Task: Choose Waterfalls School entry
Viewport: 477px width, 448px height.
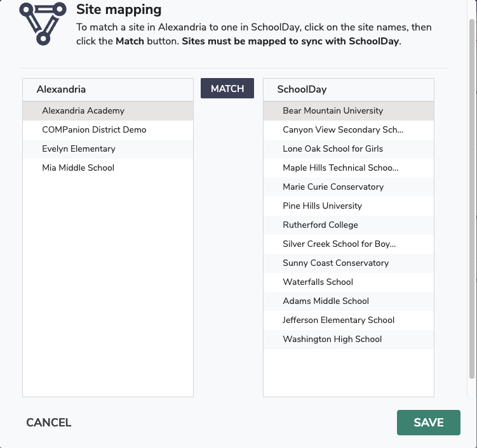Action: (349, 282)
